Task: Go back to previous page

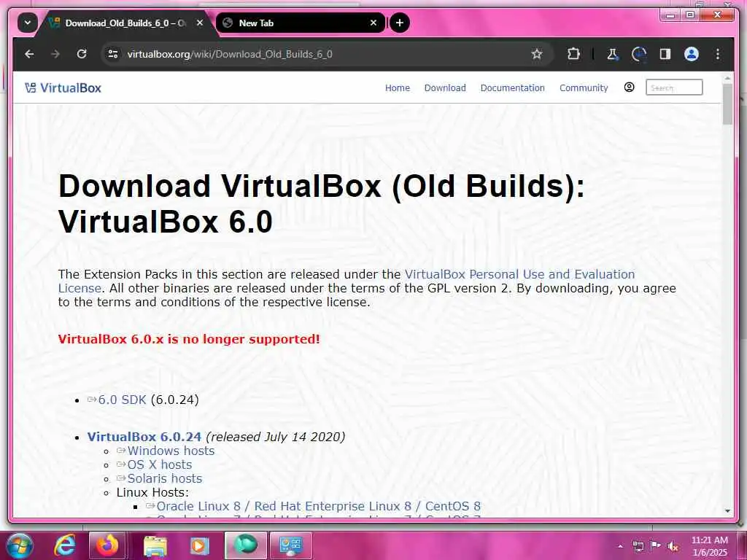Action: coord(29,54)
